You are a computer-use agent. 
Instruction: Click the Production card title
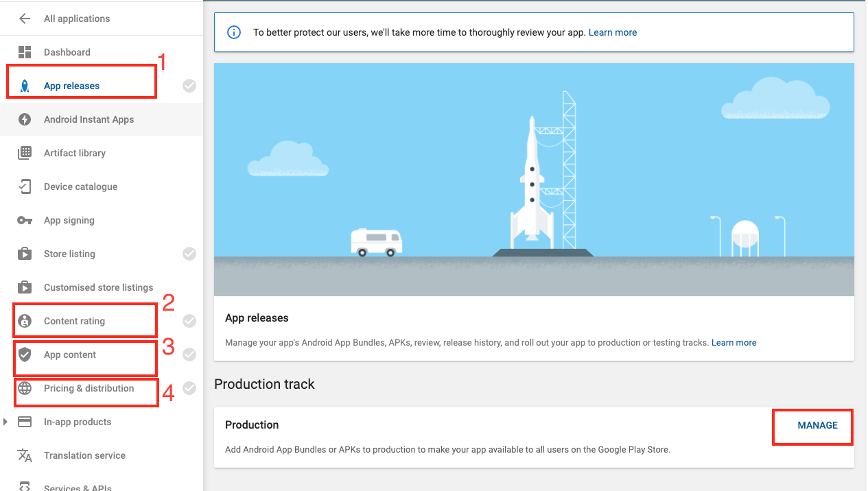point(252,425)
